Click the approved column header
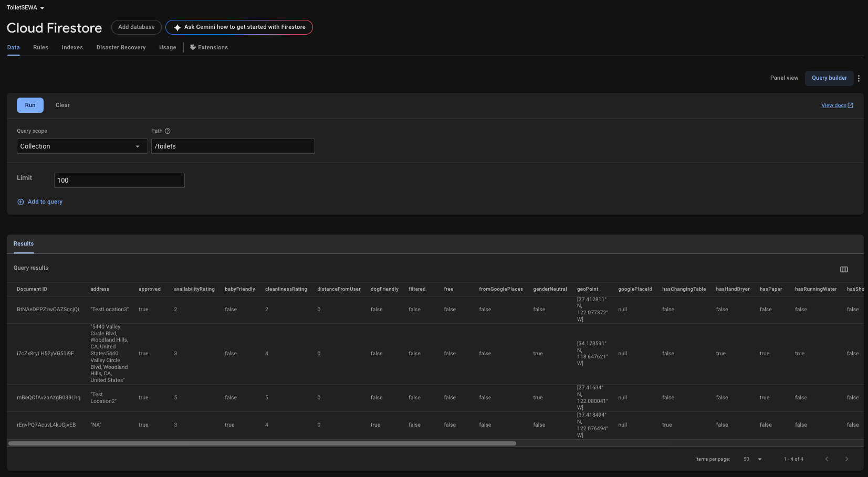The width and height of the screenshot is (868, 477). click(150, 289)
